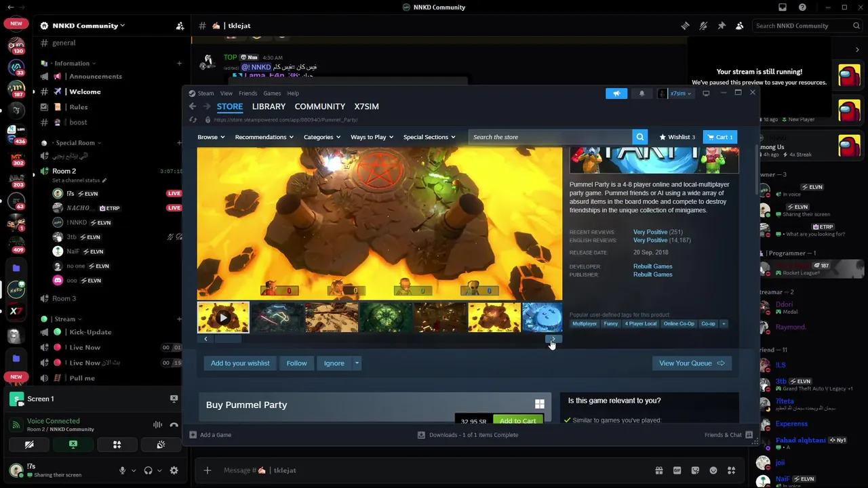Select blue slime screenshot thumbnail

[542, 317]
